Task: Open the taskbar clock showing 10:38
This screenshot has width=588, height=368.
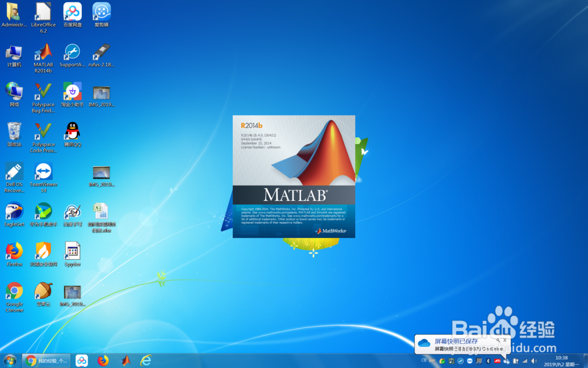Action: click(x=562, y=362)
